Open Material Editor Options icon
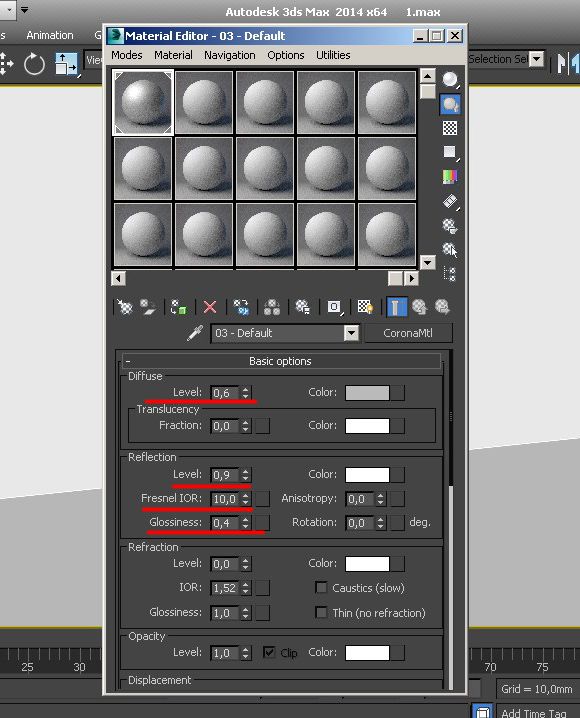580x718 pixels. point(450,226)
